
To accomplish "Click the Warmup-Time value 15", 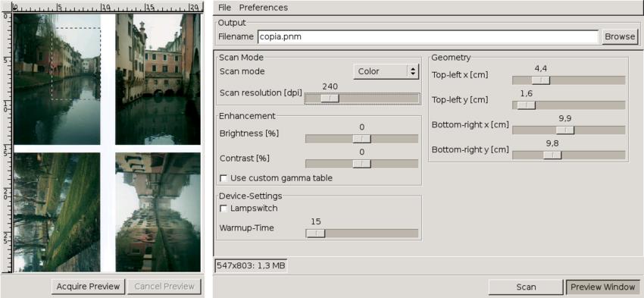I will (x=315, y=222).
